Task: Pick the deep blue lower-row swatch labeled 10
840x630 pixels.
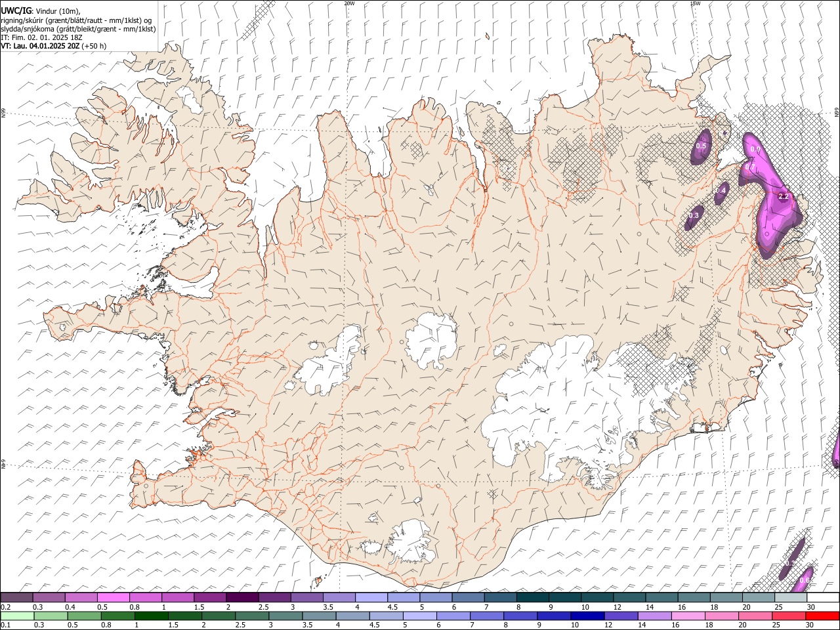Action: [587, 616]
